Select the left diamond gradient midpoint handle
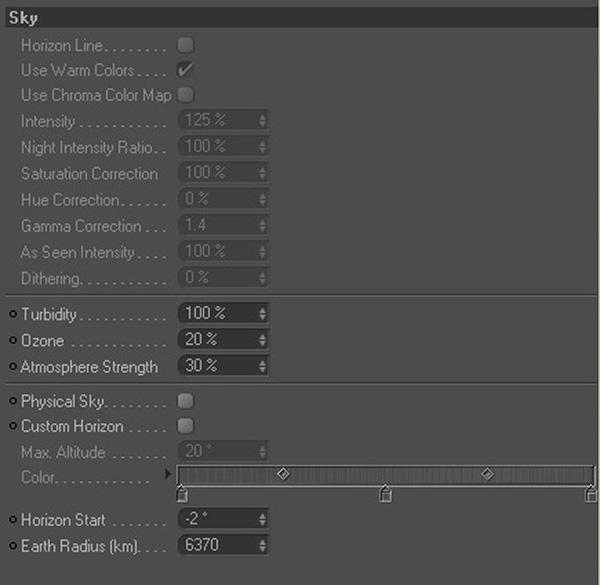 (x=283, y=474)
